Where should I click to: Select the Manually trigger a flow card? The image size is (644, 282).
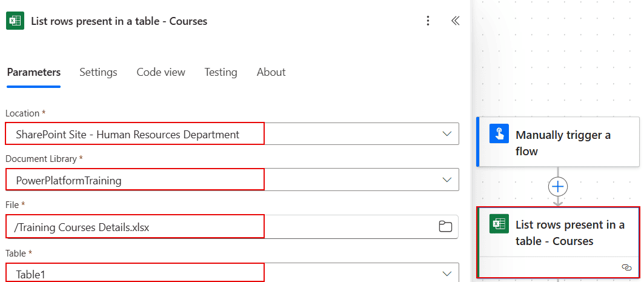click(x=558, y=142)
